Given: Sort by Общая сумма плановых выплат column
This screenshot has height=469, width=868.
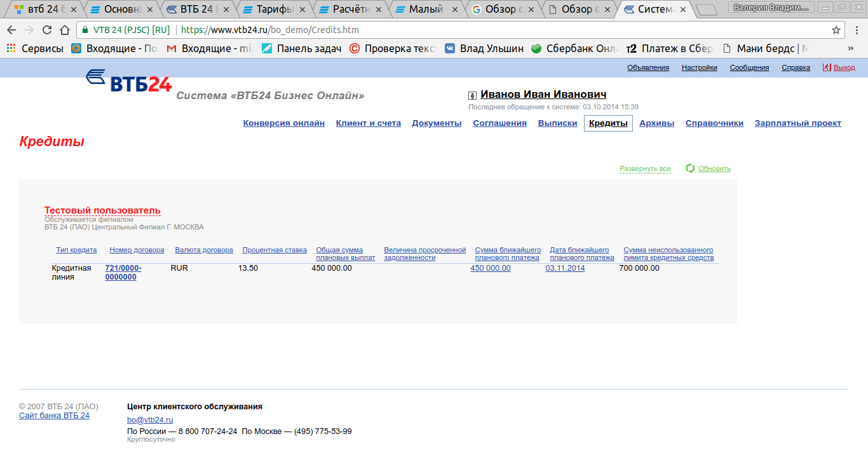Looking at the screenshot, I should [x=346, y=254].
